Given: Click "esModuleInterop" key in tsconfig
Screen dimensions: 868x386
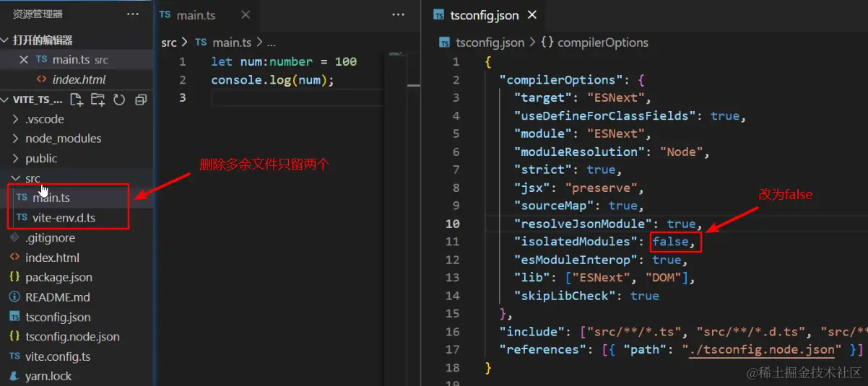Looking at the screenshot, I should [x=576, y=260].
